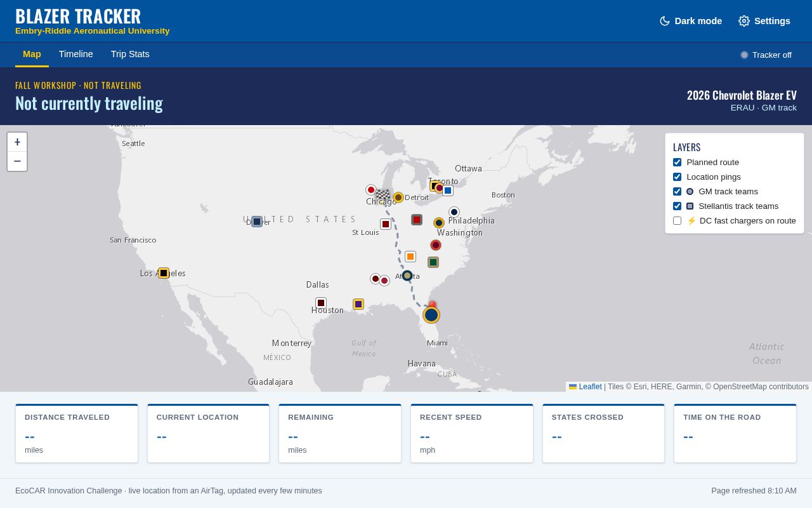Click the LAYERS panel heading
812x508 pixels.
(687, 147)
